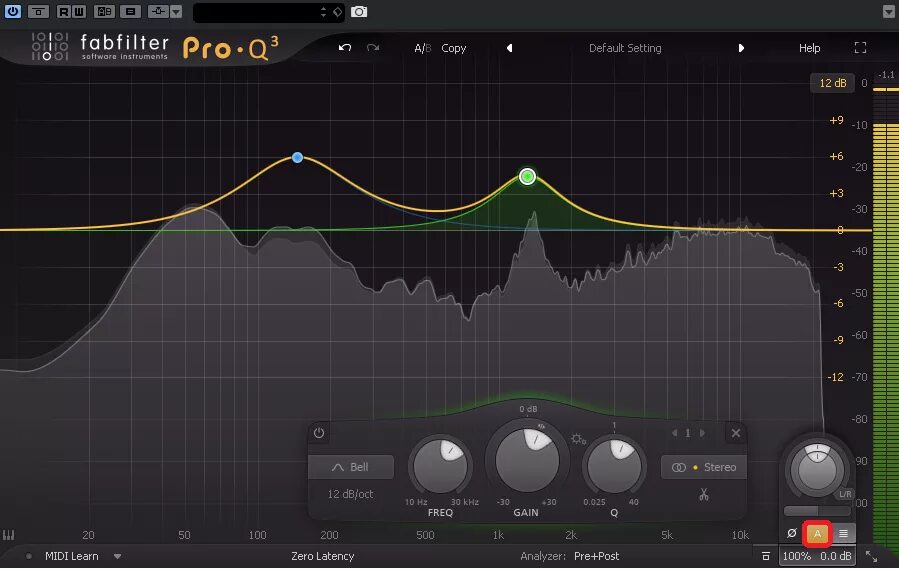Click the host bypass button next to power
This screenshot has width=899, height=571.
38,11
